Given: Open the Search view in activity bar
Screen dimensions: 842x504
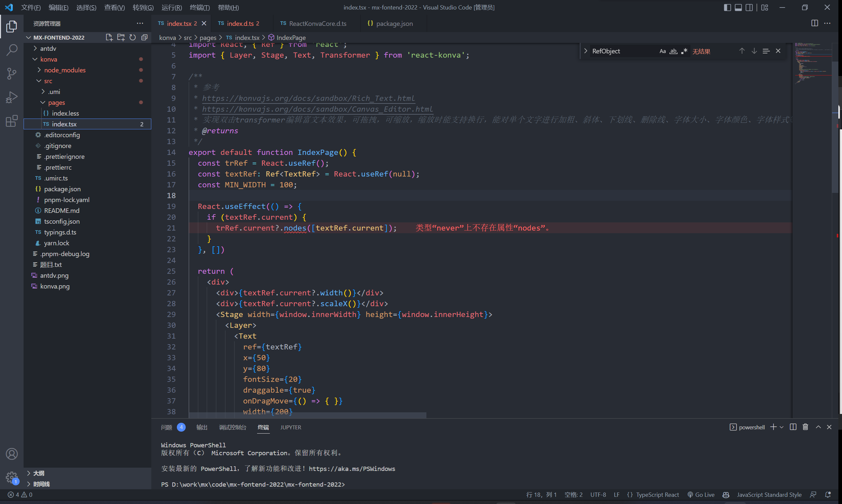Looking at the screenshot, I should tap(11, 50).
